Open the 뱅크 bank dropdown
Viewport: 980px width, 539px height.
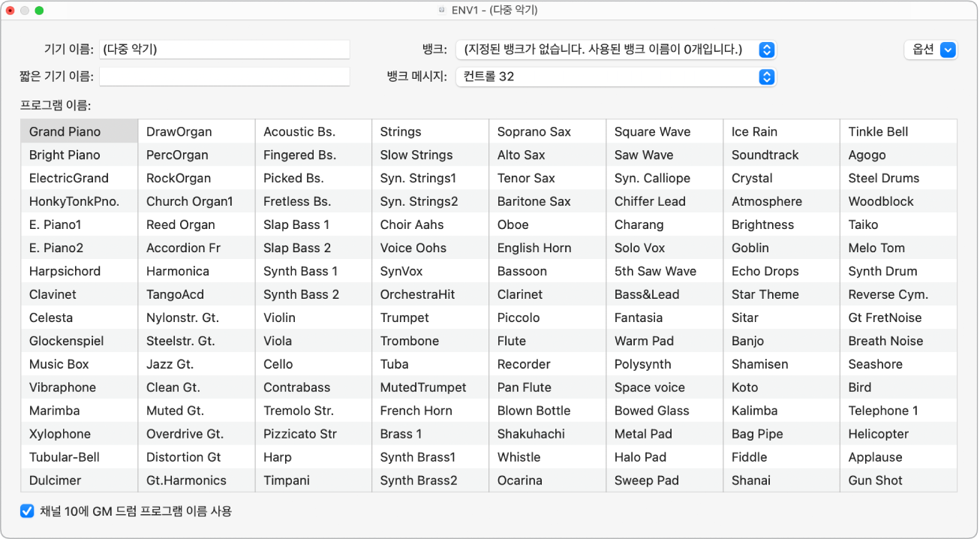(615, 50)
